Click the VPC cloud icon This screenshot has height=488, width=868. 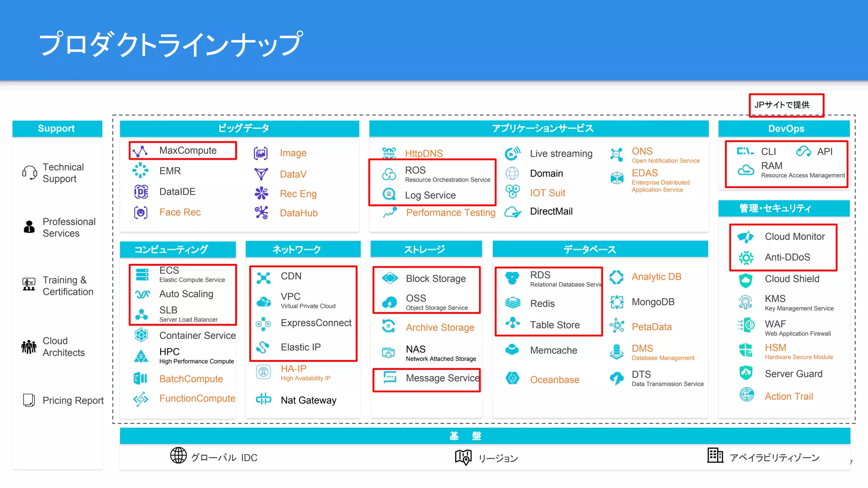click(264, 302)
